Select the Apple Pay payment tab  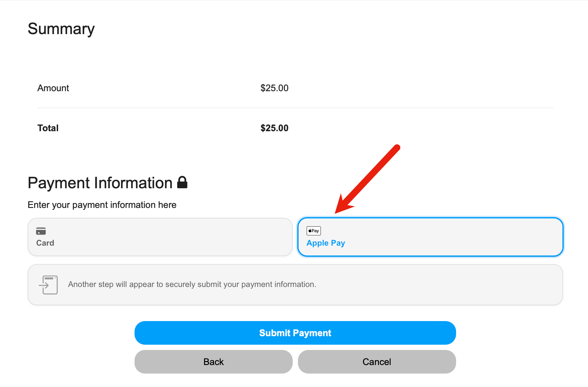coord(430,237)
